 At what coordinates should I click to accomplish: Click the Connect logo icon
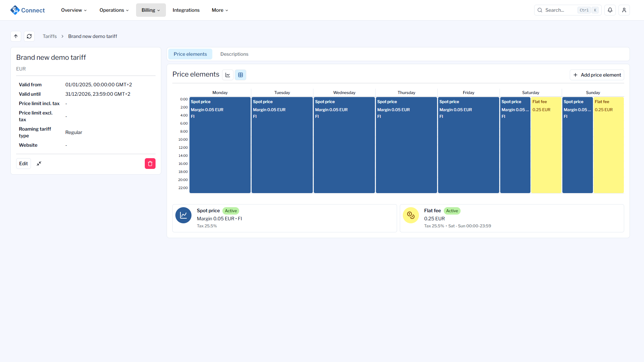coord(15,10)
